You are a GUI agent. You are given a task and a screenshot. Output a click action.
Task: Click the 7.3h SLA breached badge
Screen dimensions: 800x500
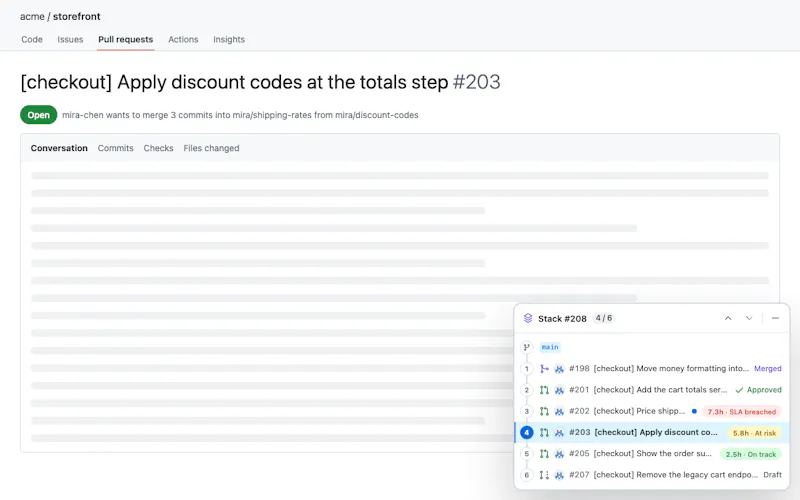pos(742,412)
